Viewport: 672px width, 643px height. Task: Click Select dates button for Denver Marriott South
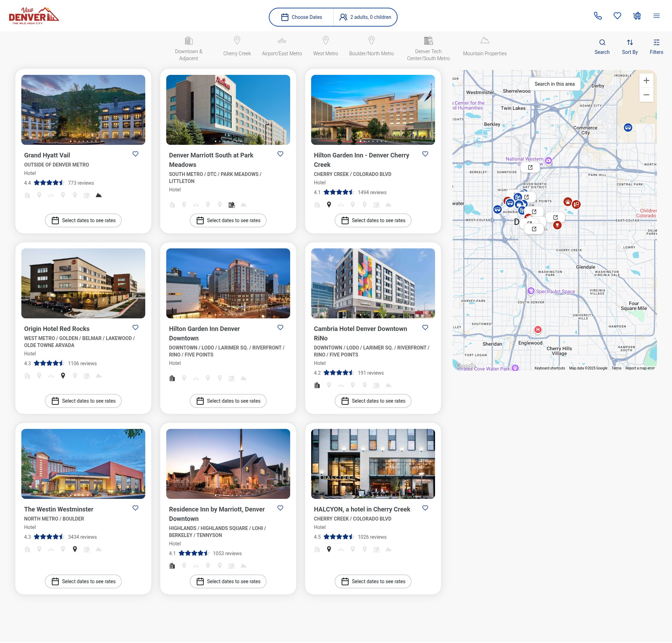point(228,220)
